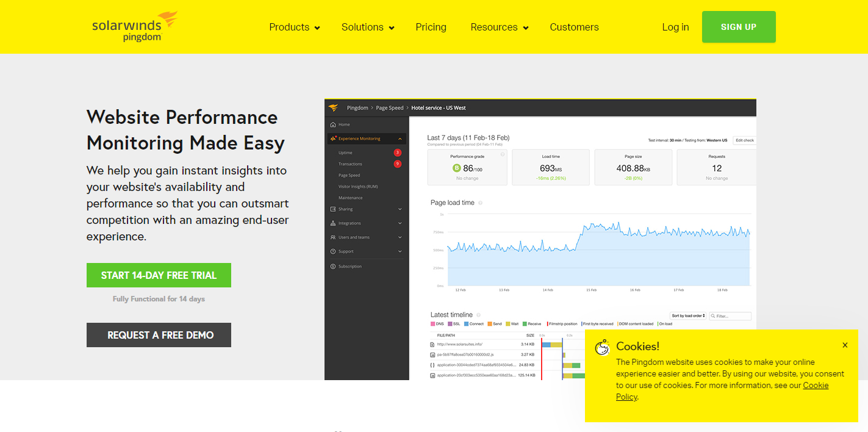Click the Support question-mark icon
Screen dimensions: 868x432
click(x=333, y=251)
